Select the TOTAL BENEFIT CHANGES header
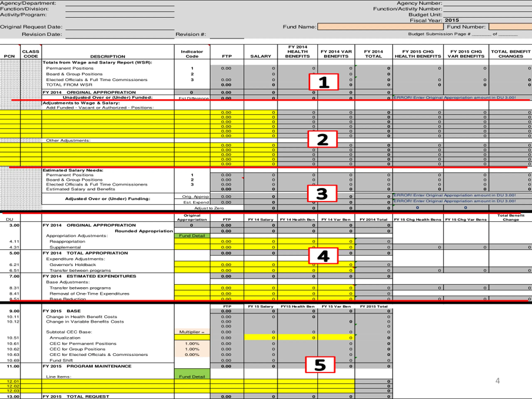 click(511, 54)
